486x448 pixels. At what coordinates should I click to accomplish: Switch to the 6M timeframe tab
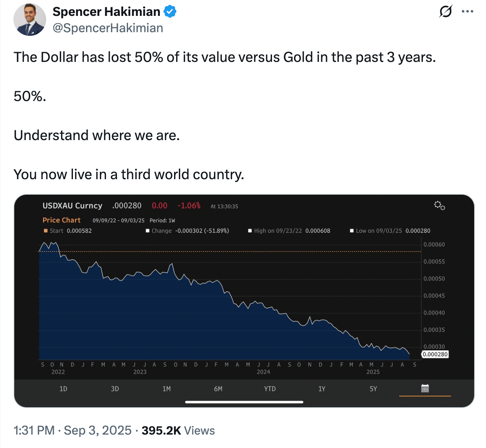[x=218, y=389]
